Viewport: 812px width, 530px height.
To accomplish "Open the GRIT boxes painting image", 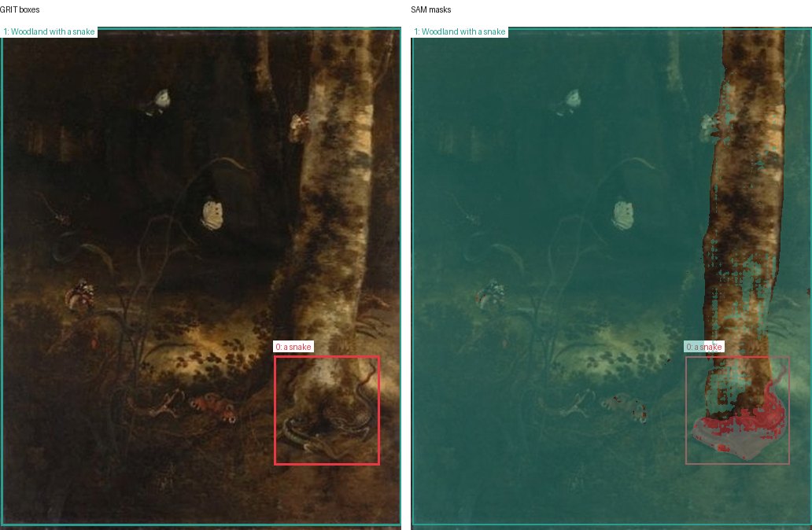I will pos(201,277).
